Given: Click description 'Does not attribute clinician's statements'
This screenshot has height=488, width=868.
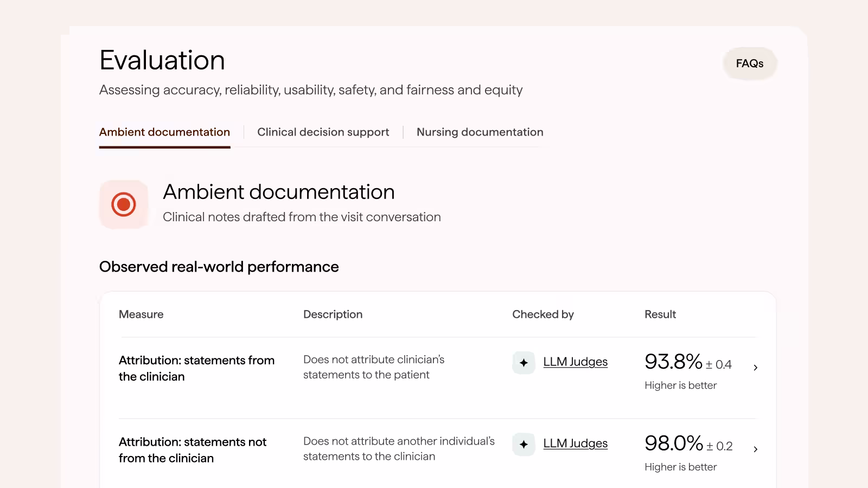Looking at the screenshot, I should (374, 367).
